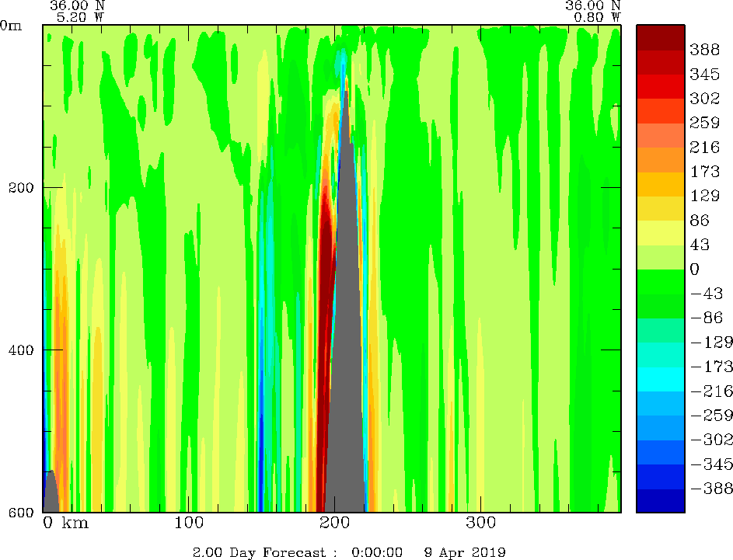Viewport: 733px width, 560px height.
Task: Click the orange 173 colorbar segment
Action: [661, 160]
